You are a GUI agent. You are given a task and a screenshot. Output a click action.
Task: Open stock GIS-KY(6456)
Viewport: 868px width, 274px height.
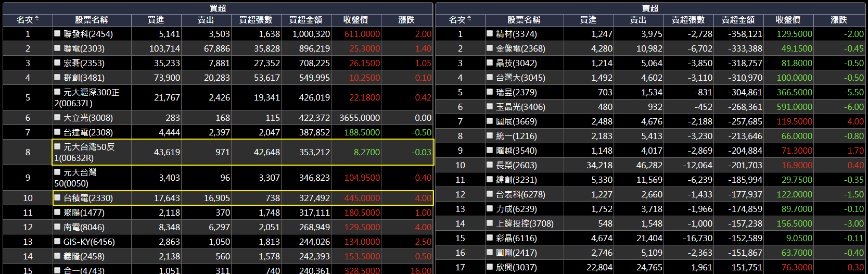click(x=89, y=242)
